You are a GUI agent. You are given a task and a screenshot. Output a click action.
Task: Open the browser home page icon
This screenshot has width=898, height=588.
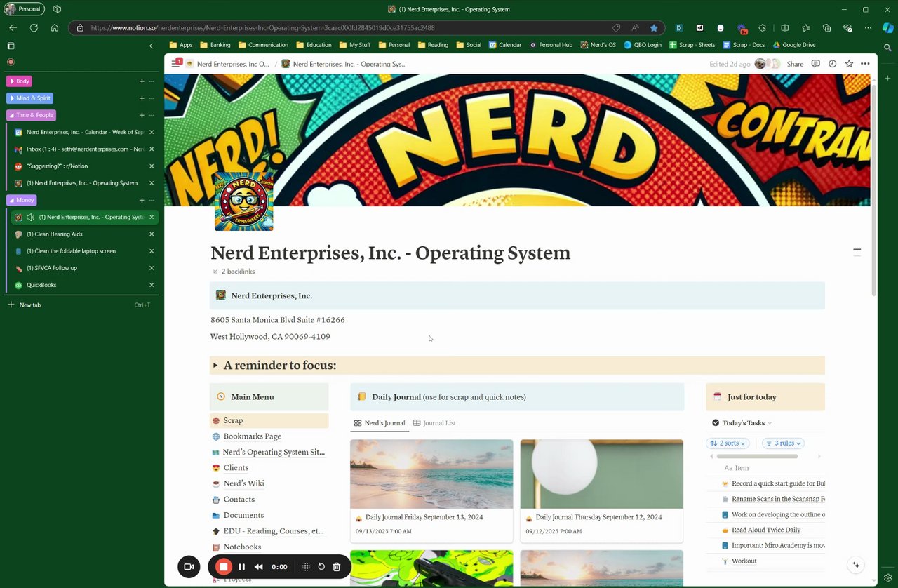(x=55, y=28)
